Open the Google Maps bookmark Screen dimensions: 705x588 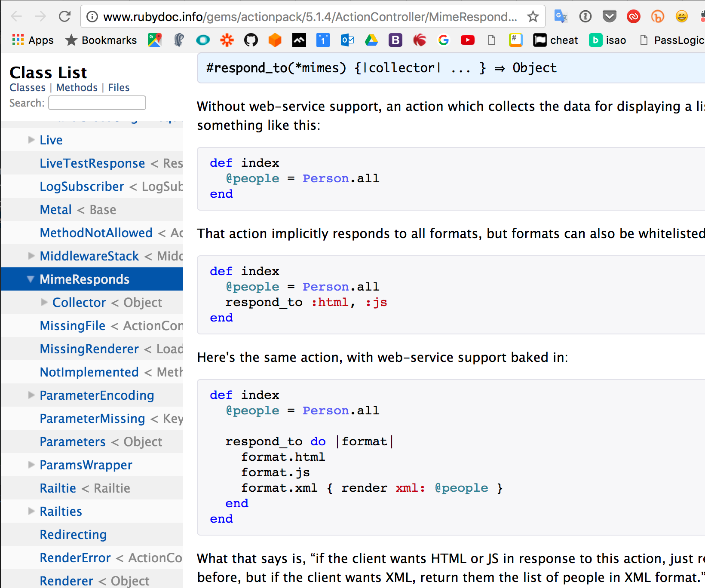coord(155,40)
